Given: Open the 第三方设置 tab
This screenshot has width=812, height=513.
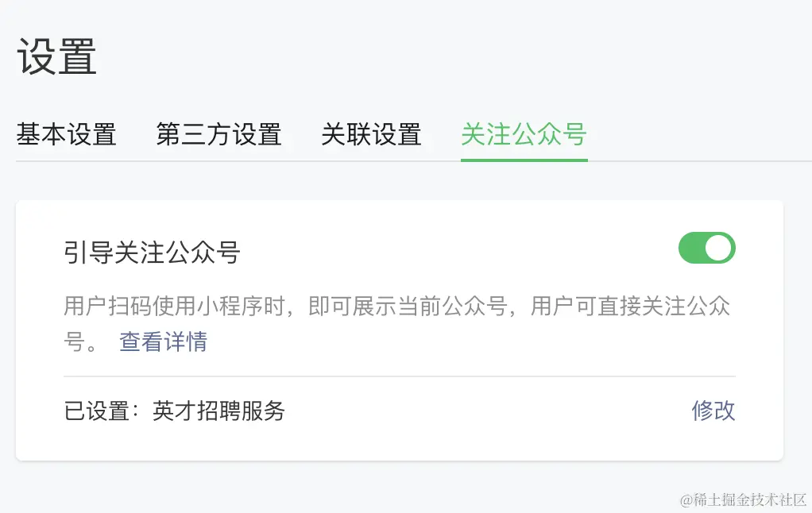Looking at the screenshot, I should [219, 134].
